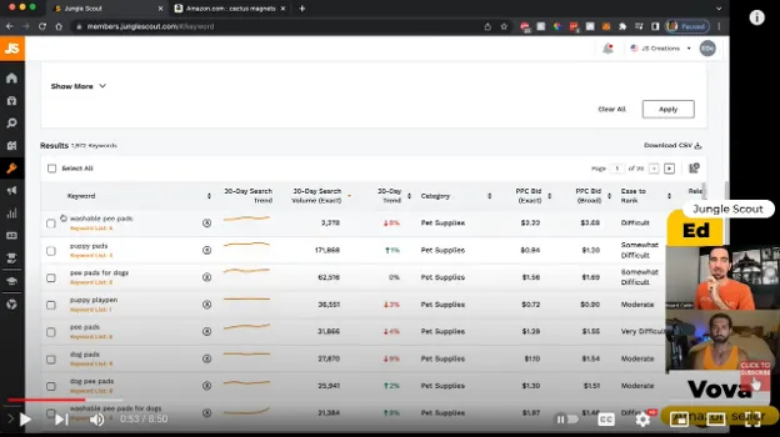Expand the Show More filters
Viewport: 780px width, 437px height.
click(x=78, y=86)
